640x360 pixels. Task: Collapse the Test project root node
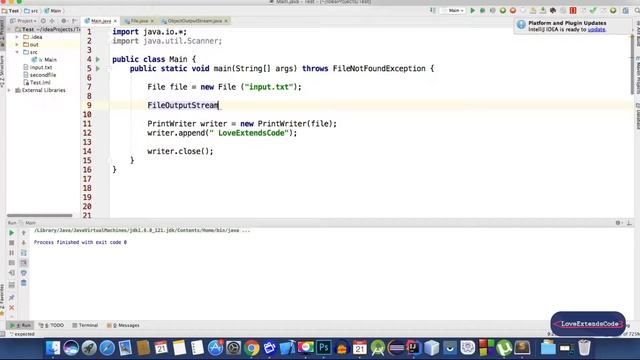(9, 29)
